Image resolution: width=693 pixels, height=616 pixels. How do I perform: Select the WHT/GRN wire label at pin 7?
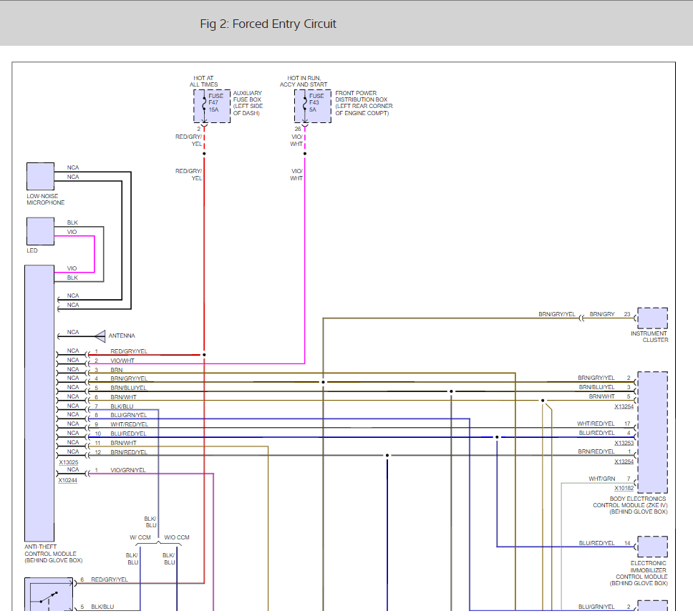point(601,479)
